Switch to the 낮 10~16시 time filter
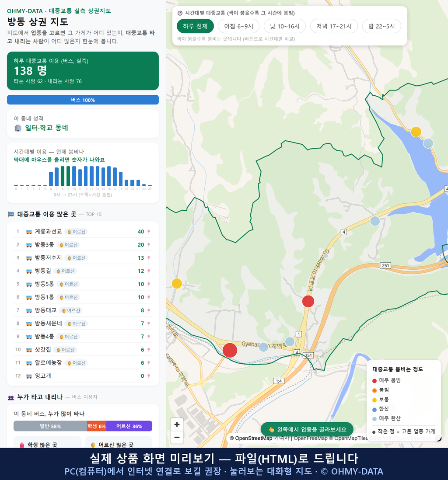The height and width of the screenshot is (480, 448). coord(285,26)
